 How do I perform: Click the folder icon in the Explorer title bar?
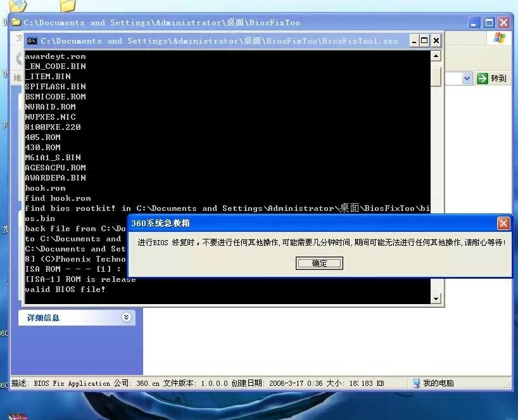click(16, 22)
